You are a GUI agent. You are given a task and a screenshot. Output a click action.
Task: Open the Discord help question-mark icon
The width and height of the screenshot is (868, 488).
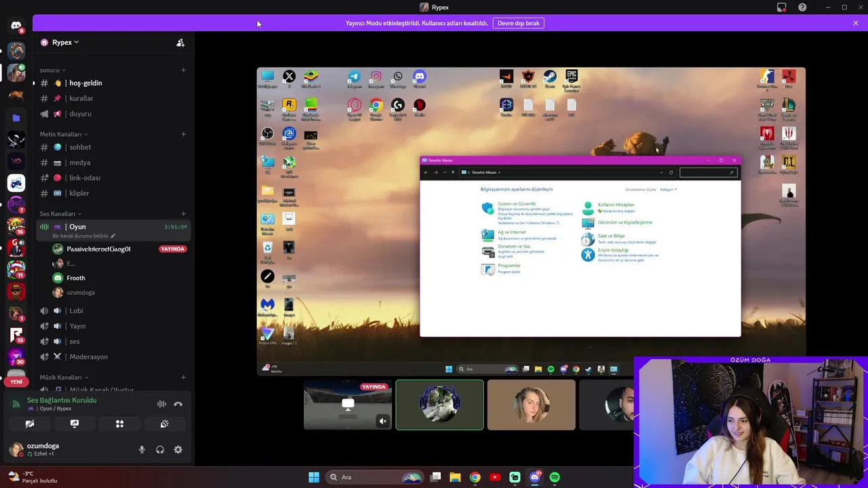[802, 7]
